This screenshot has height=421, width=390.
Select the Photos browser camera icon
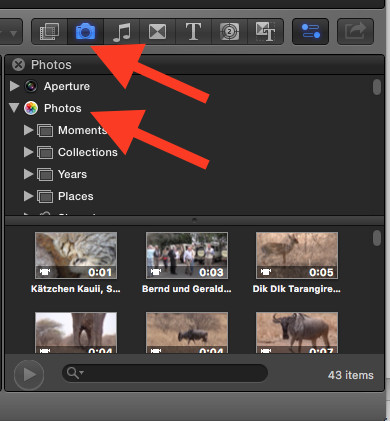pyautogui.click(x=86, y=32)
